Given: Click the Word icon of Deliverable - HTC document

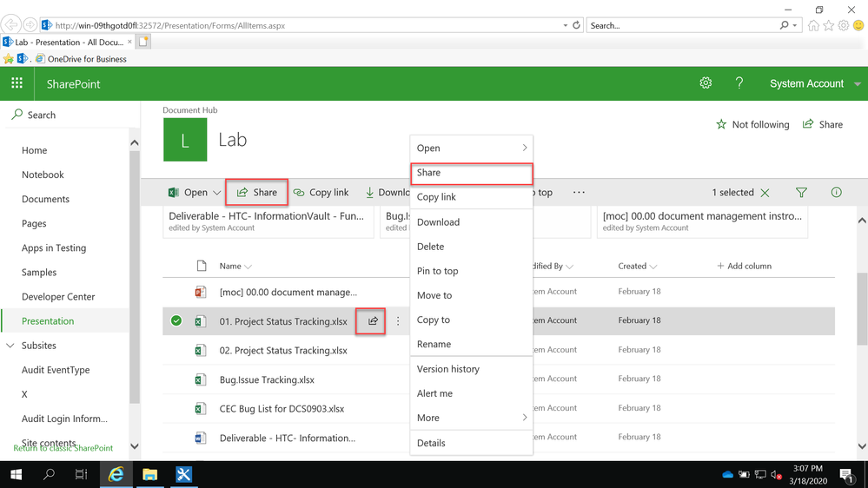Looking at the screenshot, I should [201, 438].
